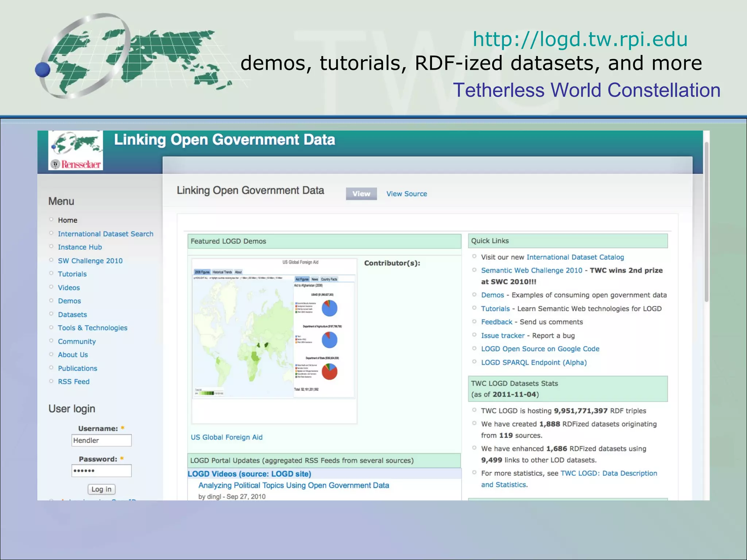Click the bullet icon beside Home menu item
This screenshot has height=560, width=747.
[x=51, y=219]
